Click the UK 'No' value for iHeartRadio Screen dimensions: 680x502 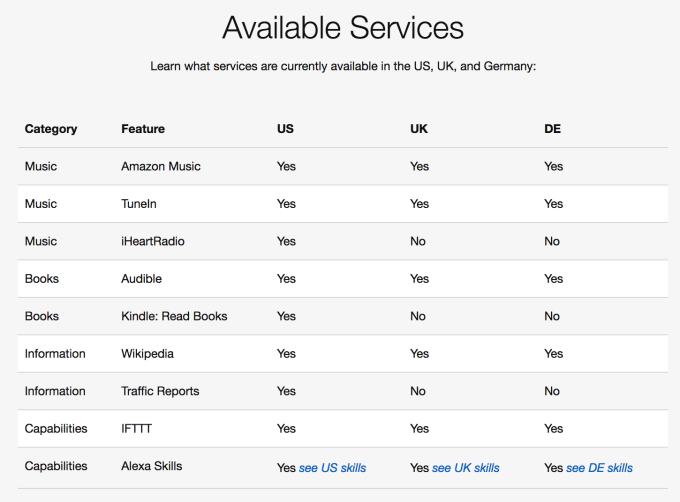click(x=418, y=241)
